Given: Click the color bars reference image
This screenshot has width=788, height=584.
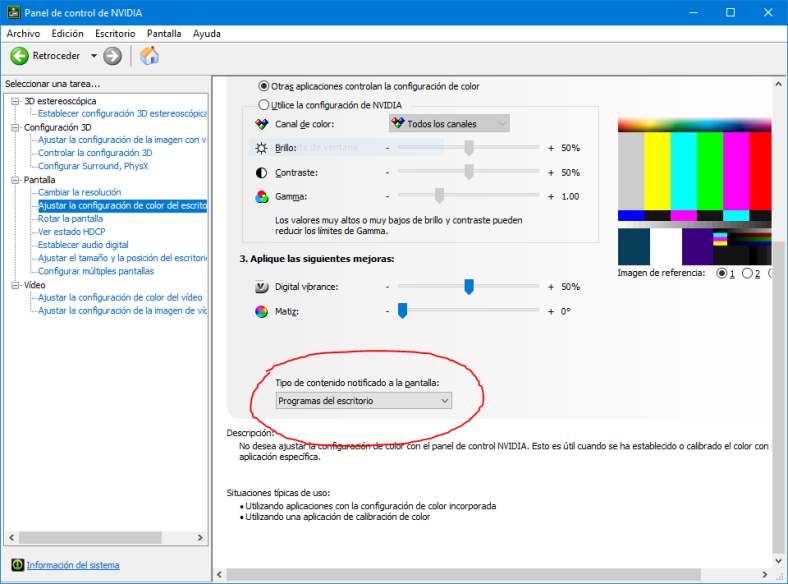Looking at the screenshot, I should [x=695, y=191].
